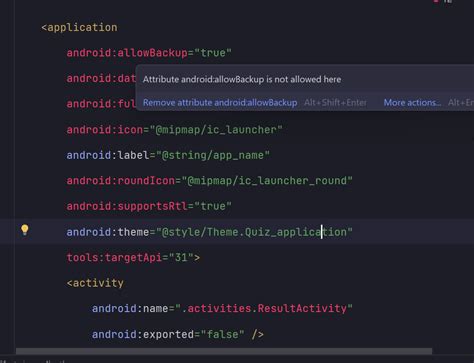Click android:name ".activities.ResultActivity" line
The width and height of the screenshot is (474, 363).
coord(222,309)
